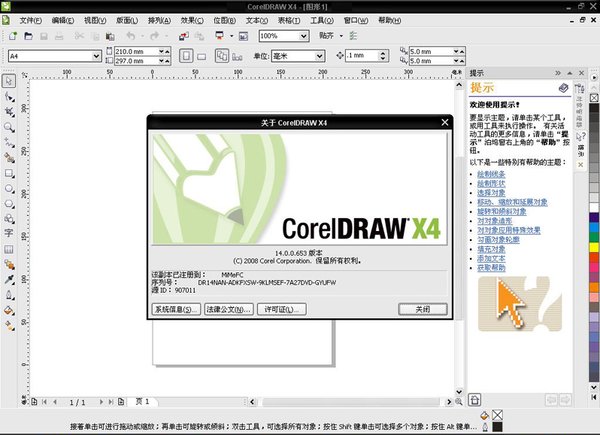Click the 法律公文(N)... button

click(229, 309)
